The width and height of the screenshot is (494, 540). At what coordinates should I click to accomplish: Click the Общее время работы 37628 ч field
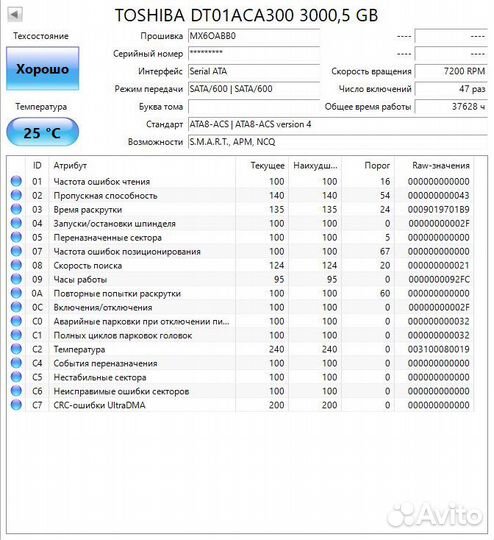pos(451,107)
